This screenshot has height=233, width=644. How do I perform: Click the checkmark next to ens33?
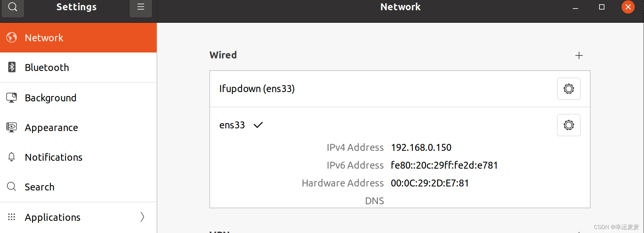[x=258, y=125]
